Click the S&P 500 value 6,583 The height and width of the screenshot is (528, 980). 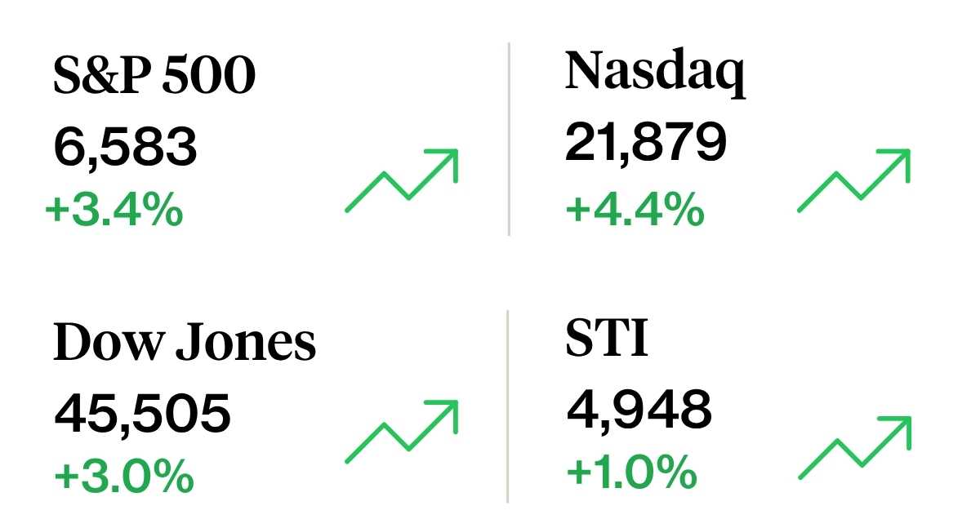pyautogui.click(x=125, y=148)
